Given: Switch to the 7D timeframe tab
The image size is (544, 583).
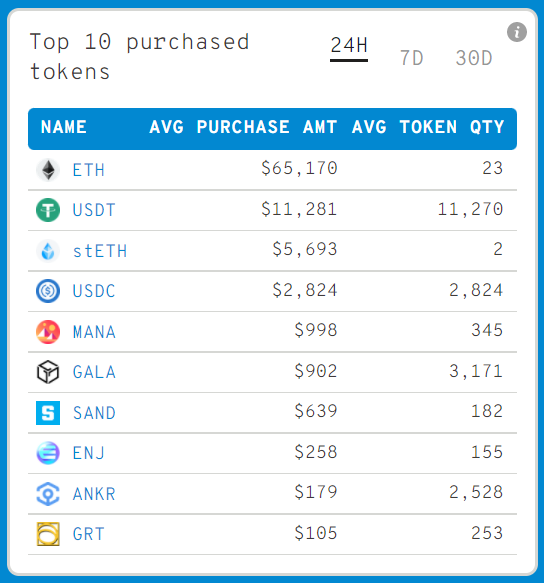Looking at the screenshot, I should click(x=411, y=58).
